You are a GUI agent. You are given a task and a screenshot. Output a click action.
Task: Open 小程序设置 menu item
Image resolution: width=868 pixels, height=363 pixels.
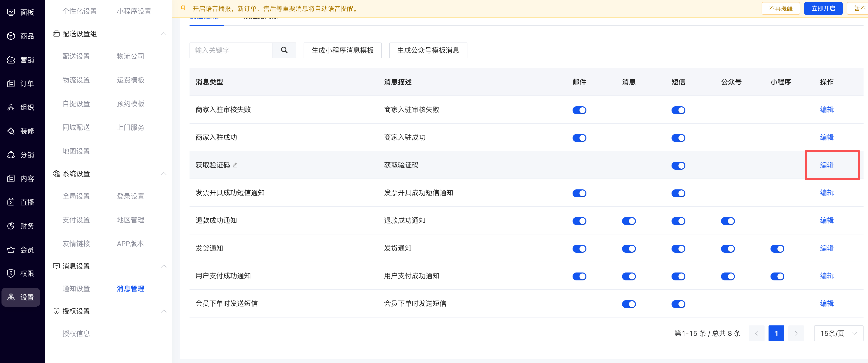(x=134, y=11)
